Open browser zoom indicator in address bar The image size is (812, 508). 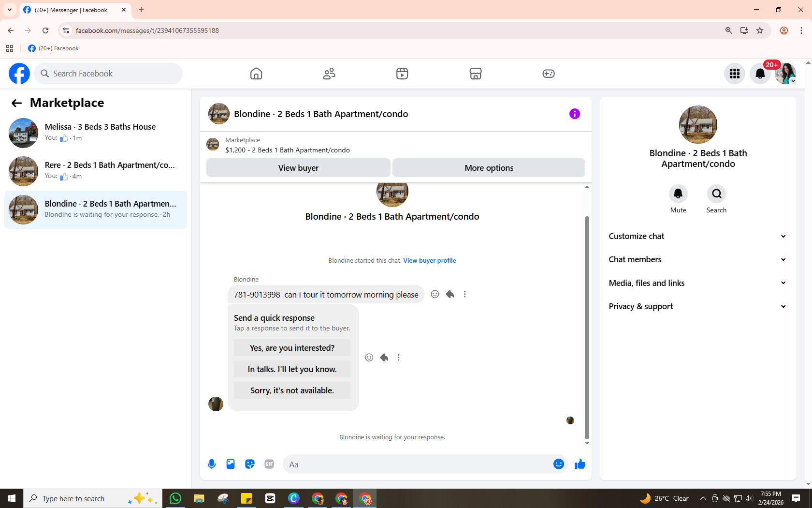[728, 30]
